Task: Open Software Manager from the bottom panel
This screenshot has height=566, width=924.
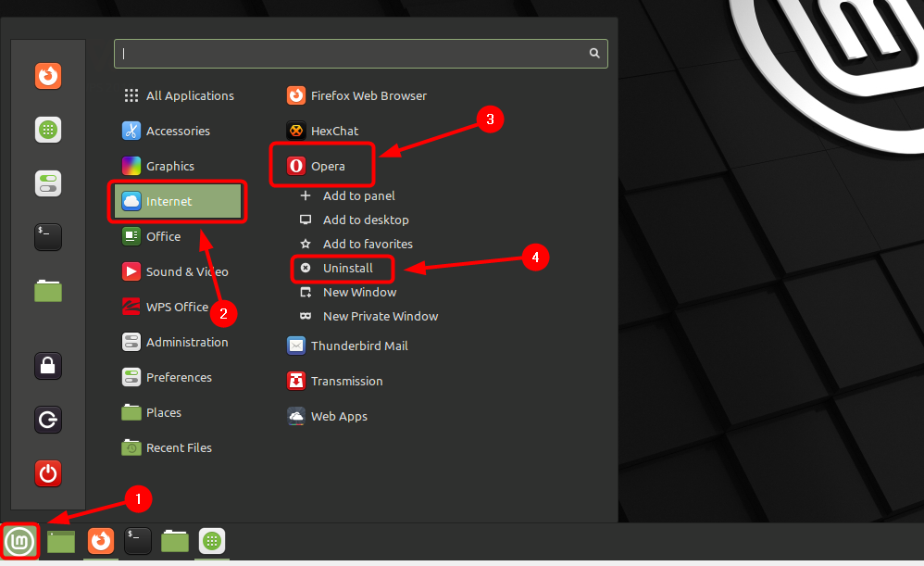Action: coord(212,541)
